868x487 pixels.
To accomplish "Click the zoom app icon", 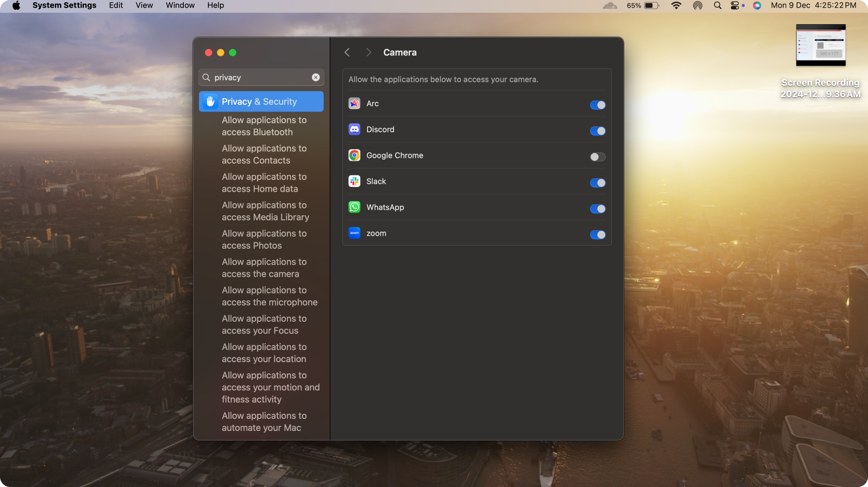I will pyautogui.click(x=354, y=233).
